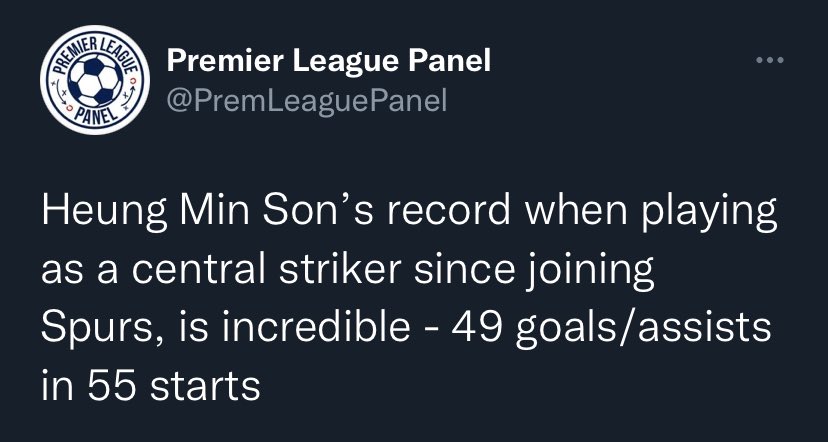The width and height of the screenshot is (828, 442).
Task: Click 'in 55 starts' at the tweet's end
Action: [x=150, y=386]
